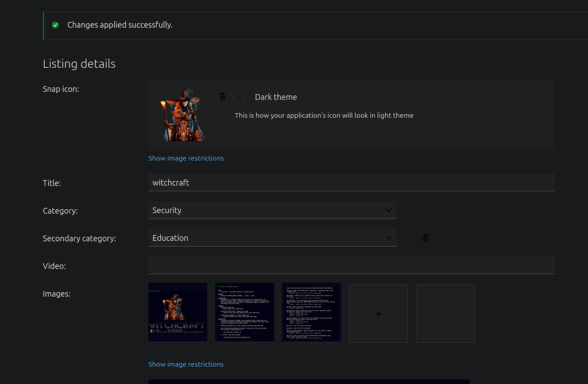Click the plus icon to add image
This screenshot has width=588, height=384.
pyautogui.click(x=378, y=313)
